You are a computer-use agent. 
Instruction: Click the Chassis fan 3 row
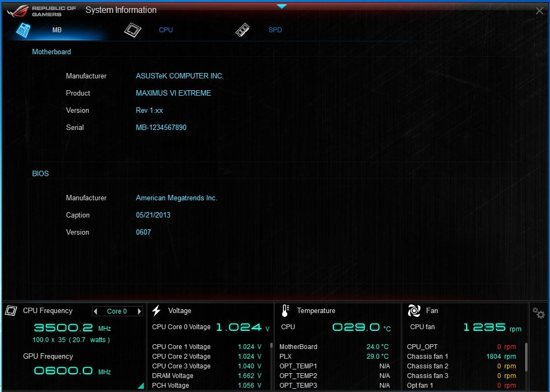(461, 376)
